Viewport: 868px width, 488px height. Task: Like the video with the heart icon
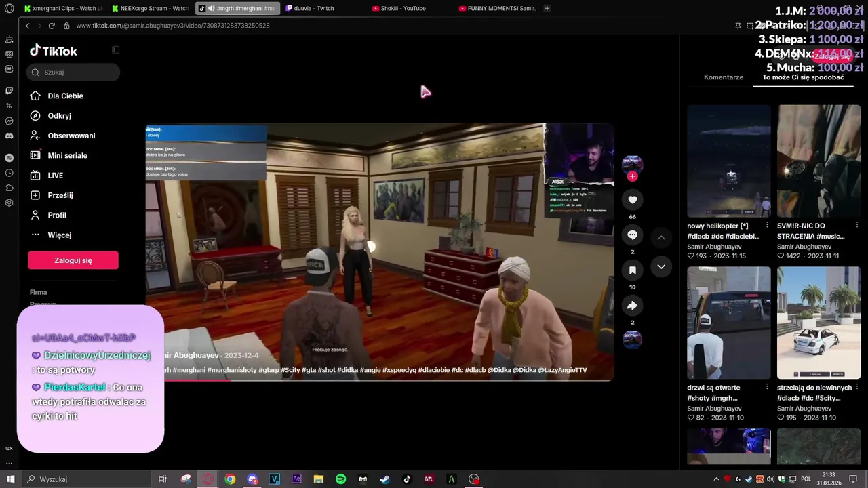click(632, 200)
